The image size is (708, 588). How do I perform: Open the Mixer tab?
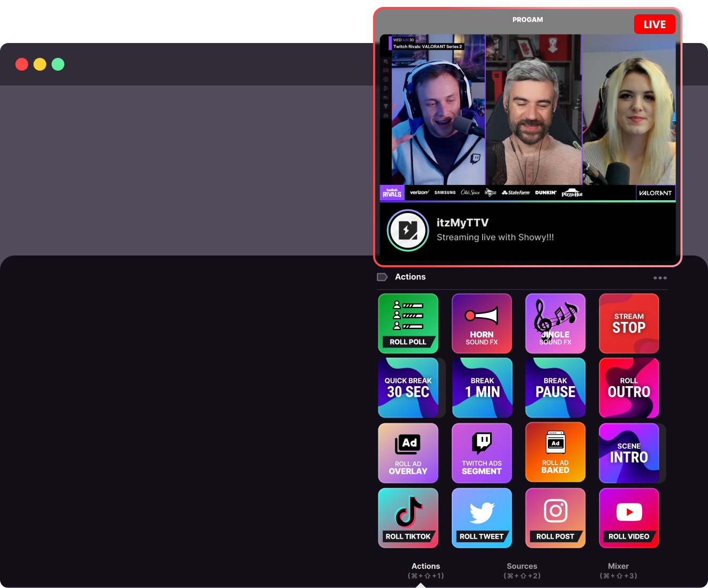point(618,570)
